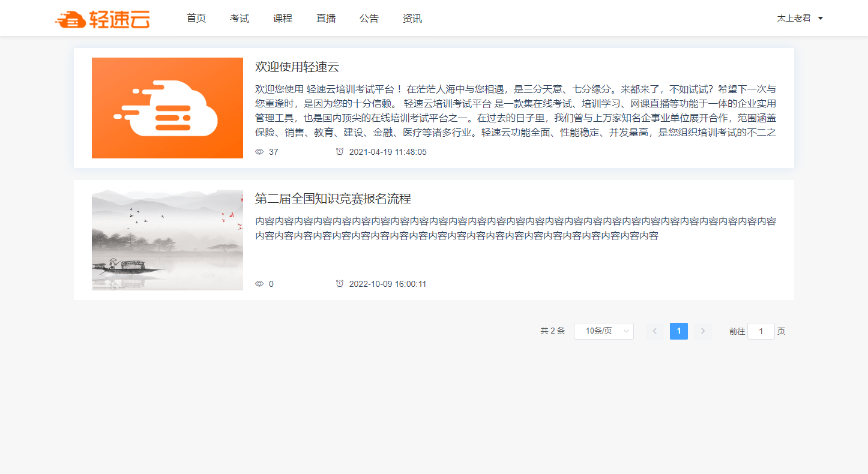The image size is (868, 474).
Task: Click the clock icon beside 2022-10-09 date
Action: pos(340,284)
